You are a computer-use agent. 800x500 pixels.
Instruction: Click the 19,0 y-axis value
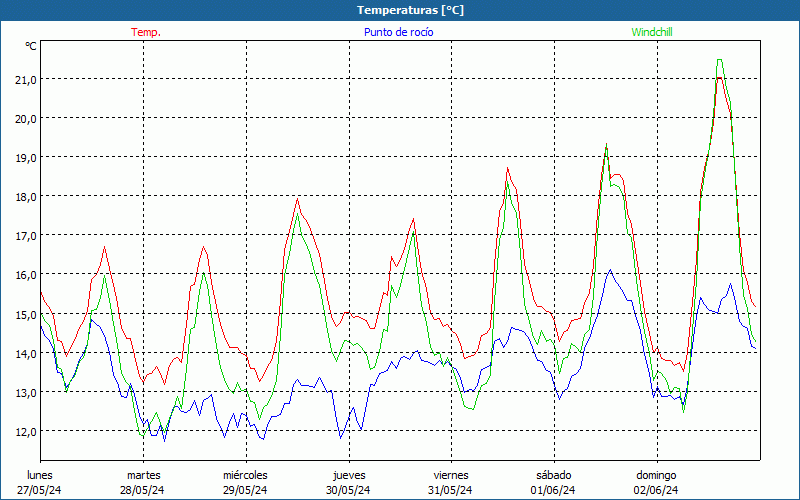click(26, 157)
